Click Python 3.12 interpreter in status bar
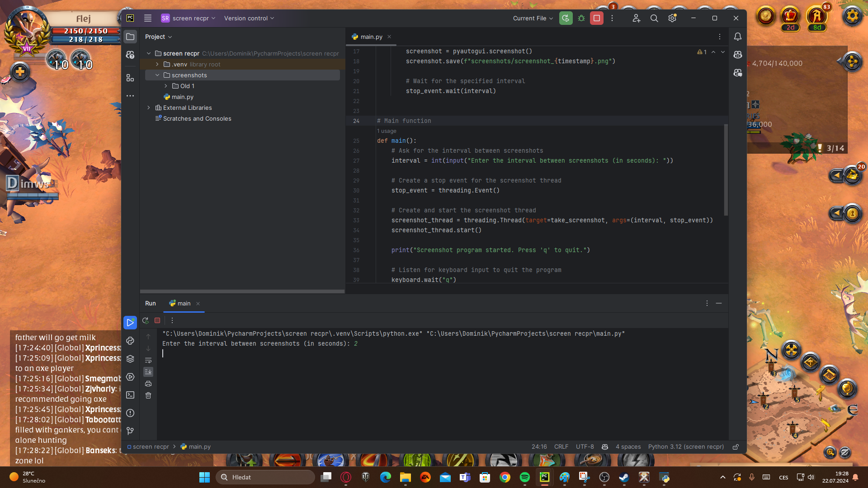This screenshot has height=488, width=868. [686, 447]
